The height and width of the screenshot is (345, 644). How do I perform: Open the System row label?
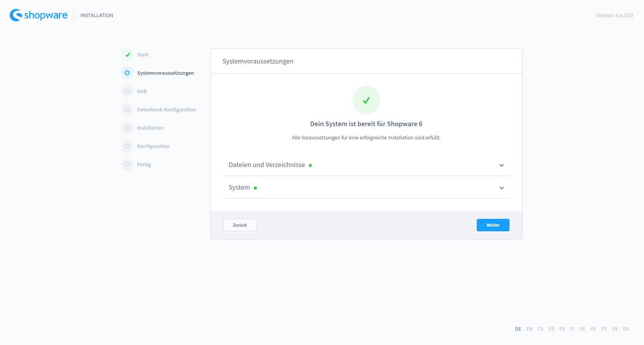239,187
